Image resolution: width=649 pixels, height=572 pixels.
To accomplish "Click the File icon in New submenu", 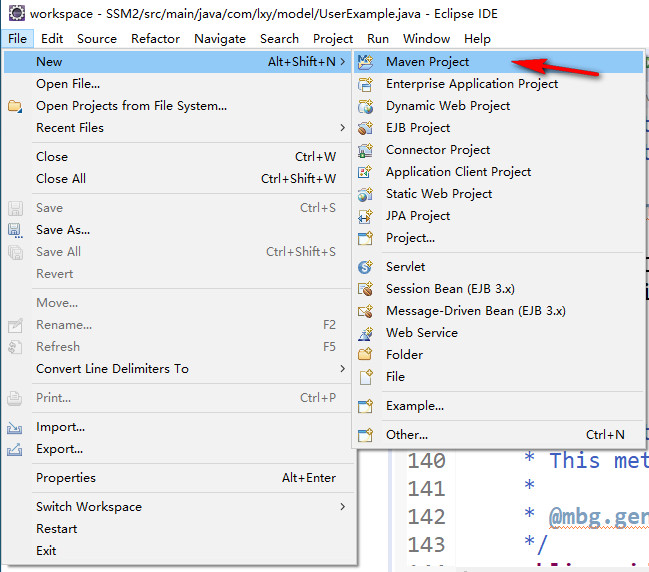I will click(365, 377).
